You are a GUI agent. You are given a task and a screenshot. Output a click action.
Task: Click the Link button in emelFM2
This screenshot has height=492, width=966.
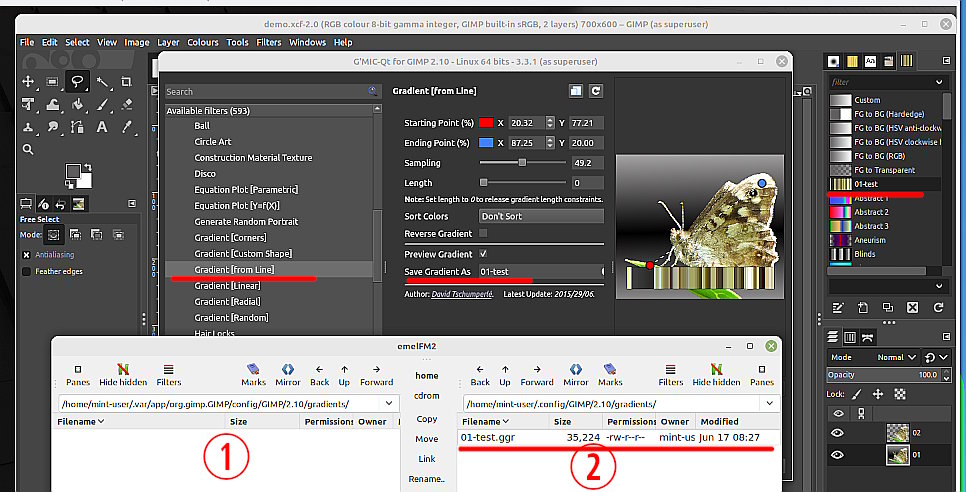426,459
